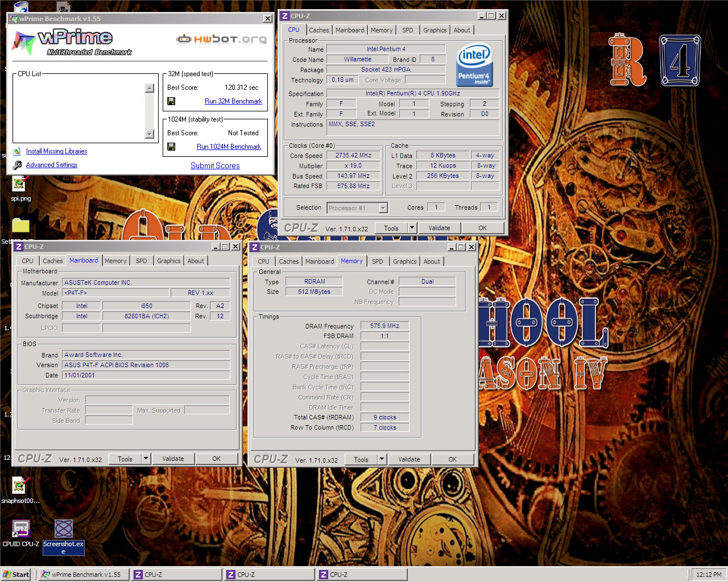Click the BIOS date 11/01/2001 field

tap(146, 375)
